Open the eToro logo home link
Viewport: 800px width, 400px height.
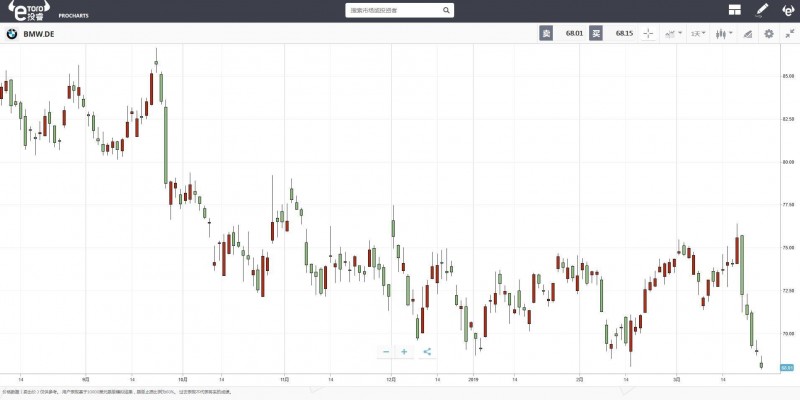[x=29, y=10]
